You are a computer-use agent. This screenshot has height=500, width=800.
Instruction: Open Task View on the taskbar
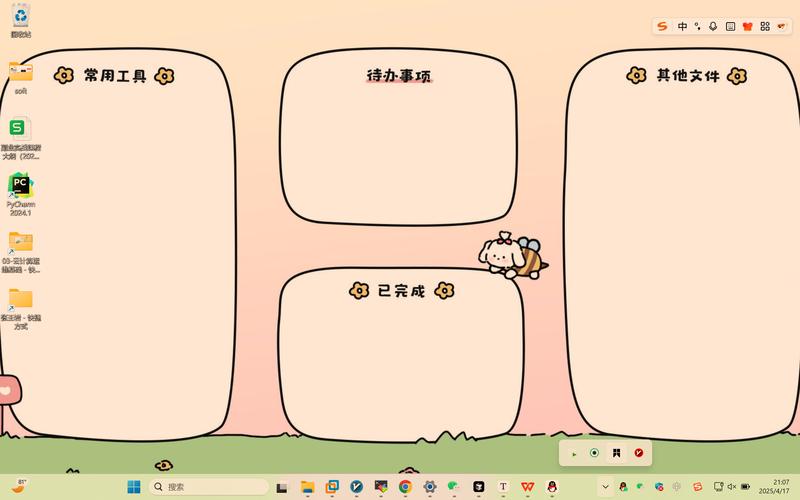[281, 487]
